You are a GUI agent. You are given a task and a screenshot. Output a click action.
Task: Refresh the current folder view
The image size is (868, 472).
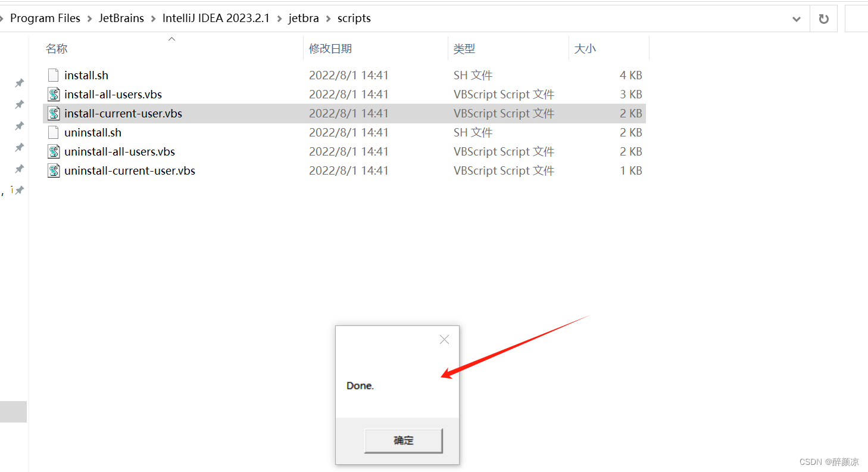(x=824, y=18)
